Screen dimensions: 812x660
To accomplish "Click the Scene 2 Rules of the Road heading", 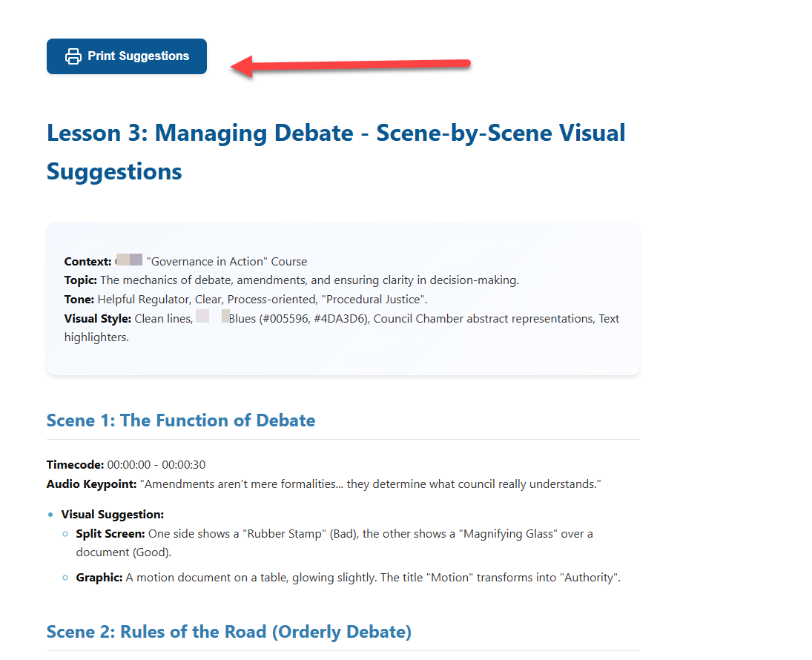I will (x=228, y=631).
